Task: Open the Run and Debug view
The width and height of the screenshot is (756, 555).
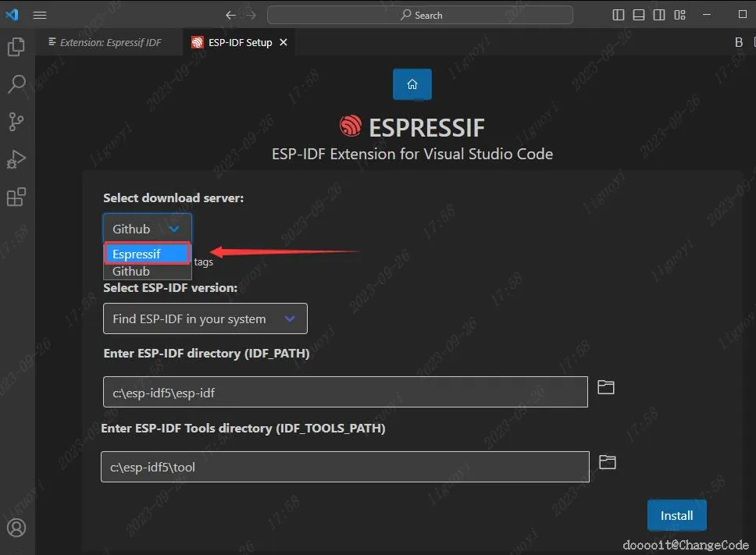Action: [x=16, y=159]
